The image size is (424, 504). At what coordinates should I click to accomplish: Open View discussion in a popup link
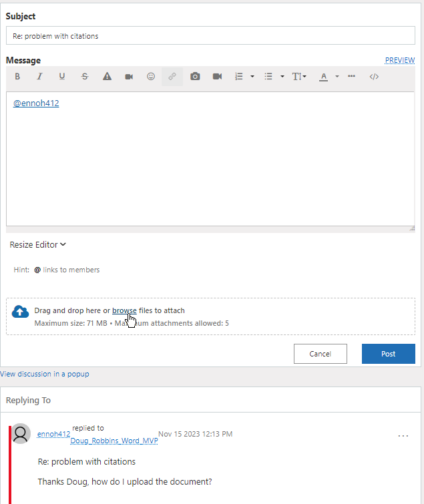click(44, 374)
